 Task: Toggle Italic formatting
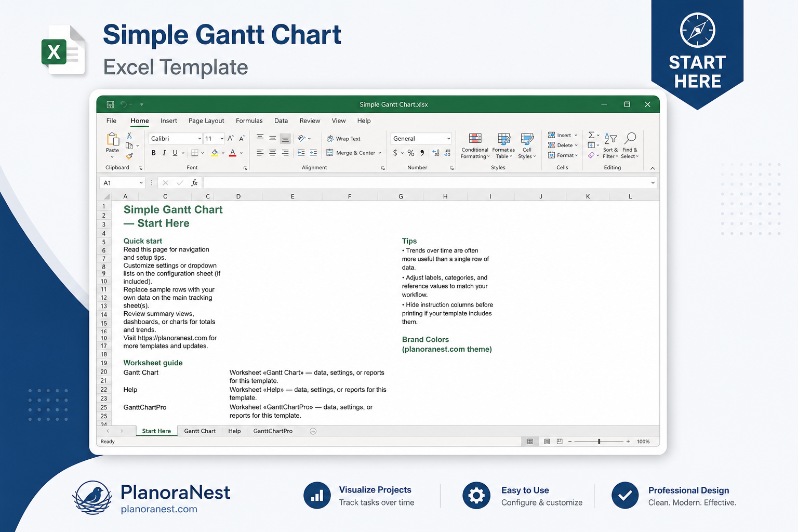[164, 153]
